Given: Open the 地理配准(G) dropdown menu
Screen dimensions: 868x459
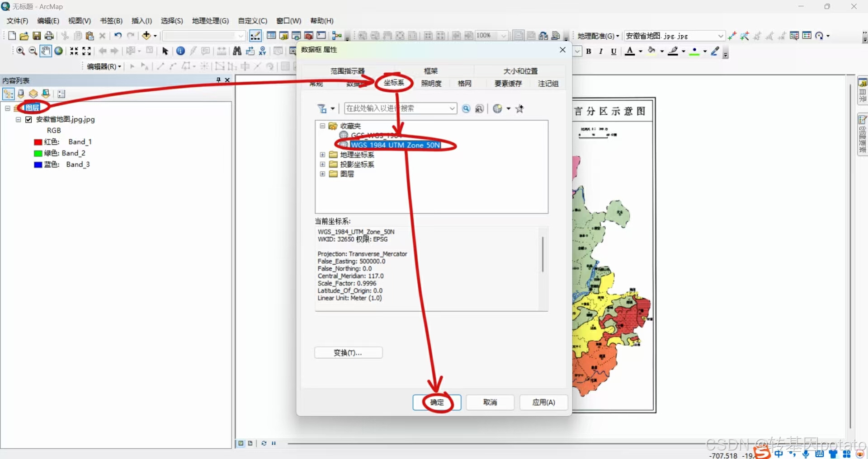Looking at the screenshot, I should click(598, 36).
